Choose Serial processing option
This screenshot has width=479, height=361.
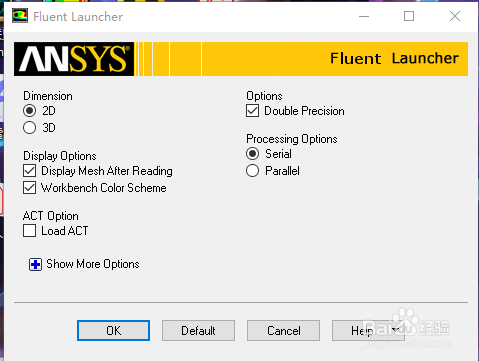click(252, 154)
